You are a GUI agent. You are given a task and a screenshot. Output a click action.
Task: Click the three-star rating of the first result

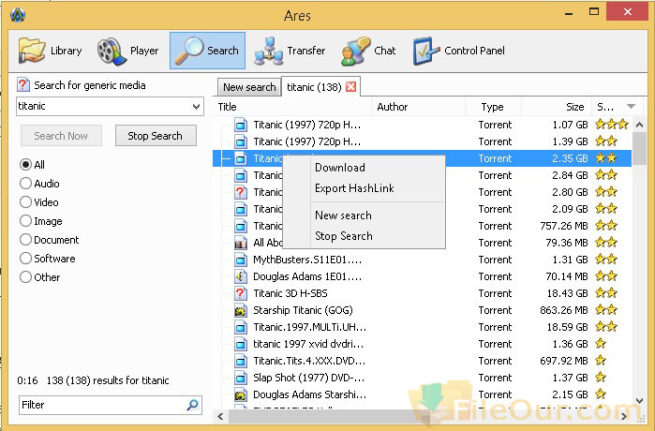point(612,124)
